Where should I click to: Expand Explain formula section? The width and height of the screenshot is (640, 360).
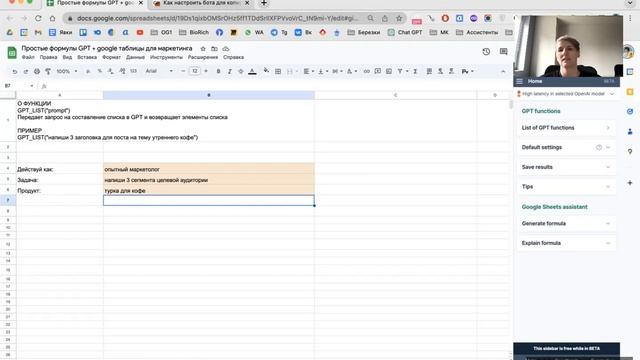pos(566,243)
